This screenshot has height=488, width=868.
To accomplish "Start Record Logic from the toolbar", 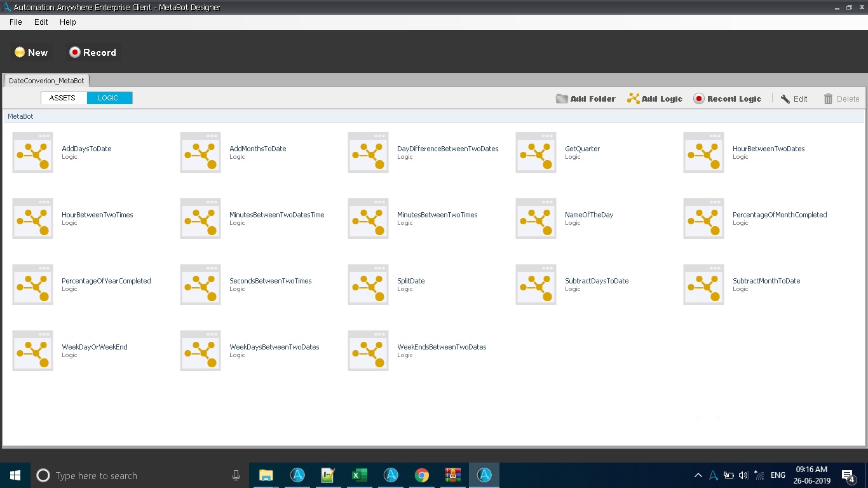I will (x=727, y=98).
